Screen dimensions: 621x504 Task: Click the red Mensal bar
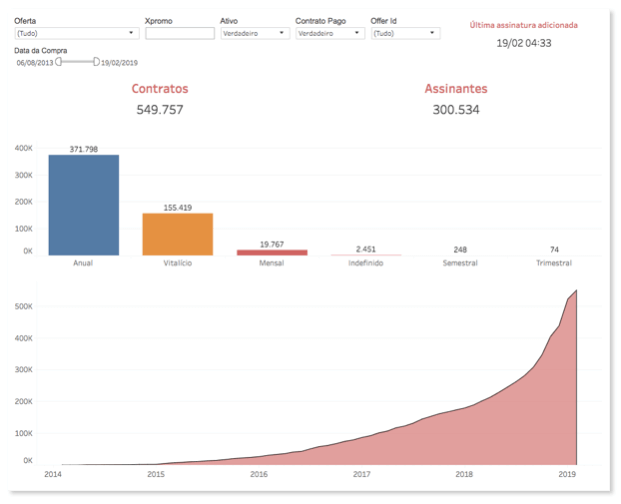pyautogui.click(x=271, y=252)
